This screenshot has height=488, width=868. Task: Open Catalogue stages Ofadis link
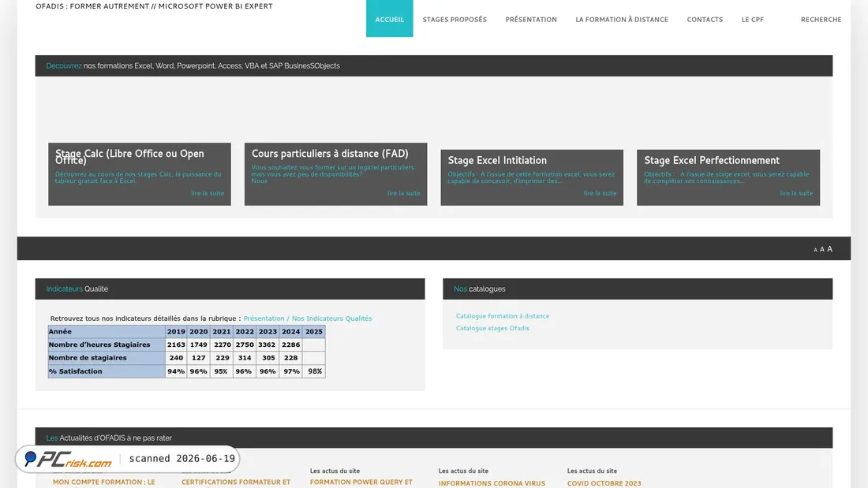(492, 328)
